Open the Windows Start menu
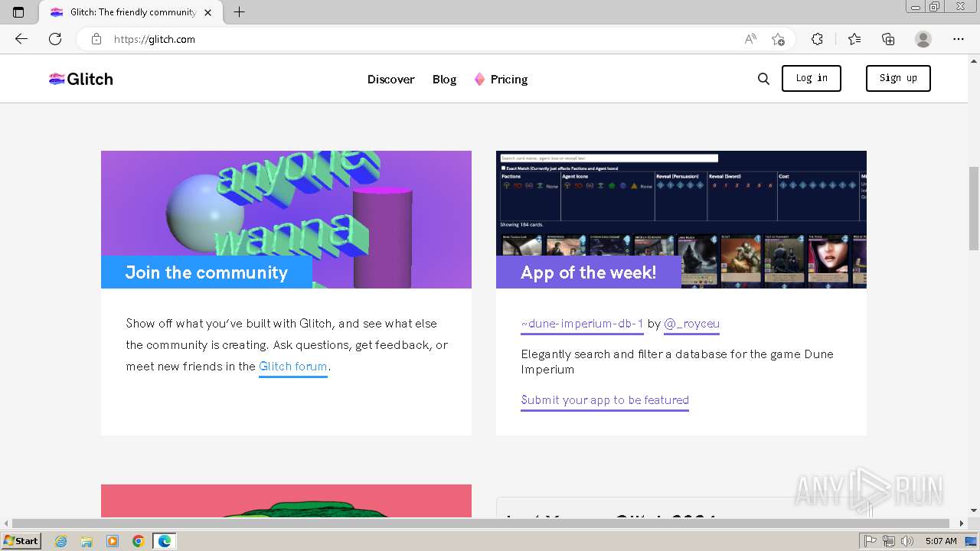This screenshot has width=980, height=551. [x=21, y=541]
